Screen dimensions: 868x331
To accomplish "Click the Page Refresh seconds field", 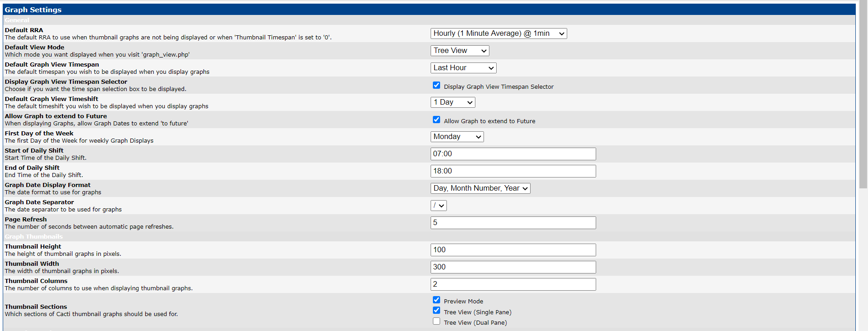I will click(513, 223).
